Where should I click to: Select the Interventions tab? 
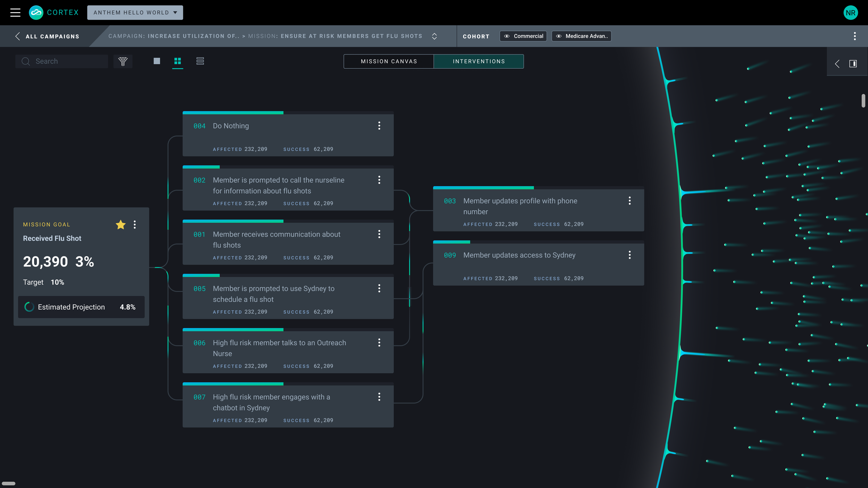click(479, 61)
